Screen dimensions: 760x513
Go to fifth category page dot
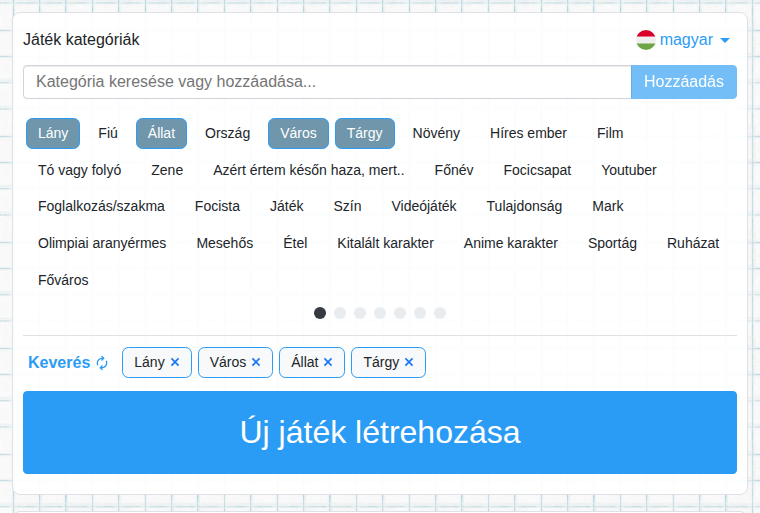[x=400, y=313]
